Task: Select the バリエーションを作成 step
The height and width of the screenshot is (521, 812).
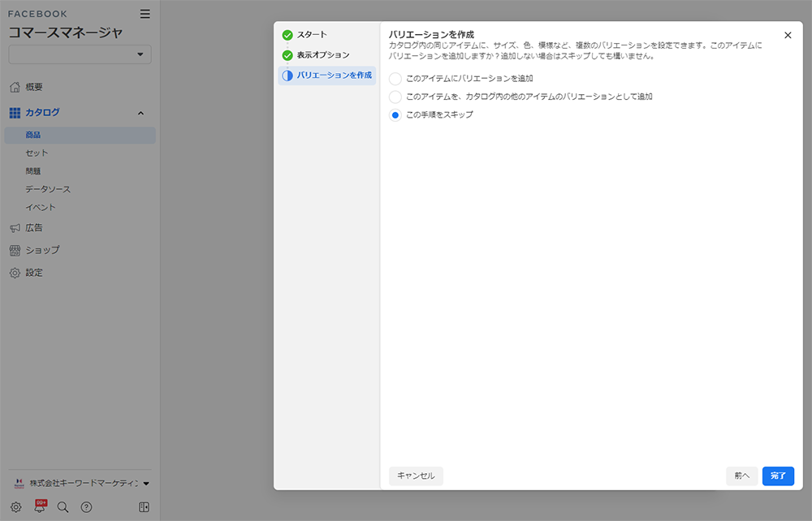Action: [326, 75]
